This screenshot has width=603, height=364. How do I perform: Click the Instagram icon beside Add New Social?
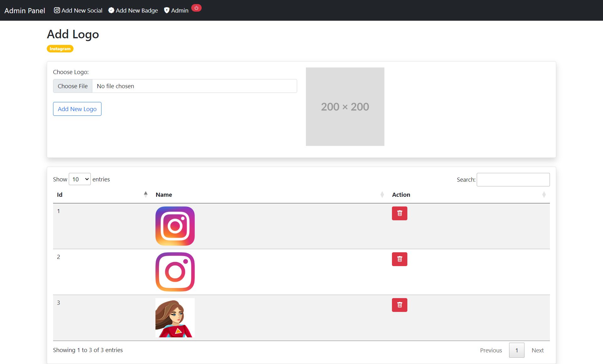coord(57,10)
